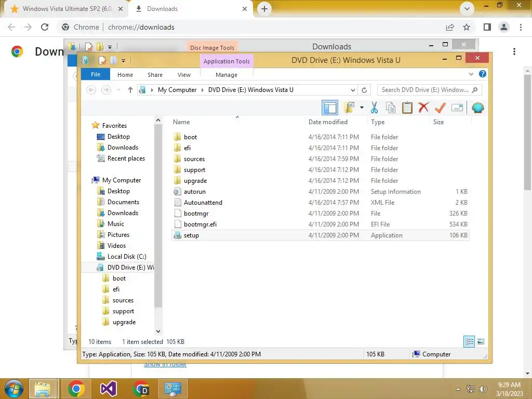Click the Chrome reload button

click(x=45, y=27)
